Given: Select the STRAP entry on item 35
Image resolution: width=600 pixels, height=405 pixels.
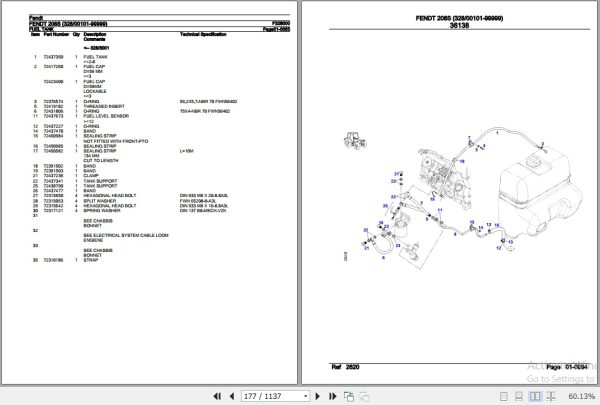Looking at the screenshot, I should point(91,260).
